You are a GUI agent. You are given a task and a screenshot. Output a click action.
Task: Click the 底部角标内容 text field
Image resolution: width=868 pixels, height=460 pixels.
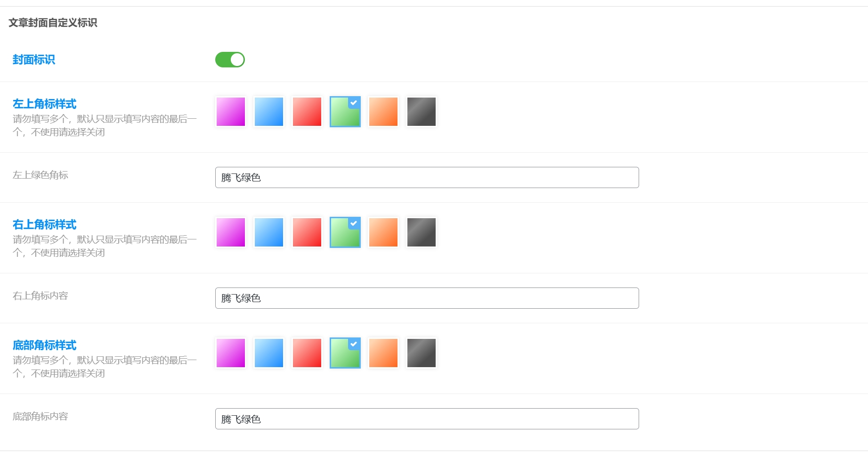[427, 419]
